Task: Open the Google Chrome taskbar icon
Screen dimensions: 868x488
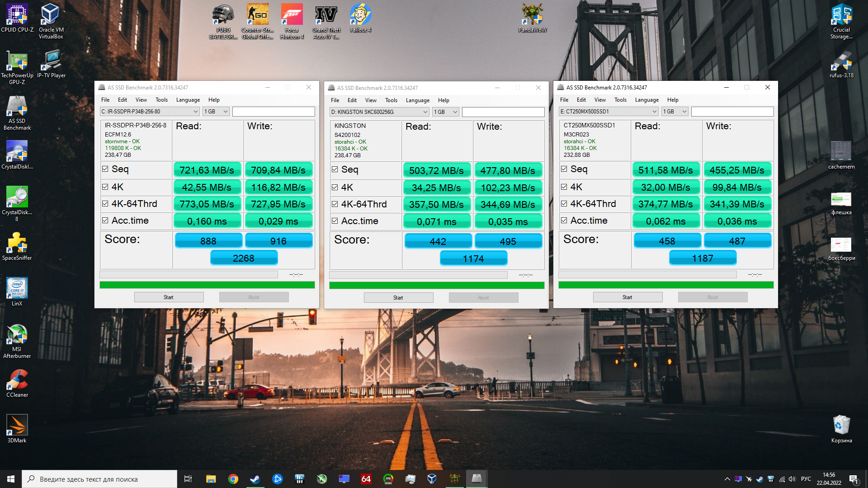Action: tap(233, 479)
